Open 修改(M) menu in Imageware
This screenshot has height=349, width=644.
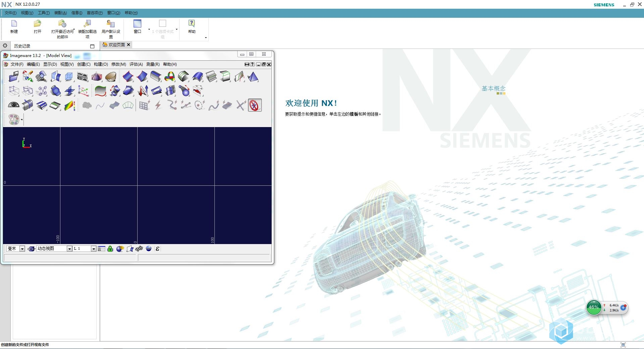118,64
